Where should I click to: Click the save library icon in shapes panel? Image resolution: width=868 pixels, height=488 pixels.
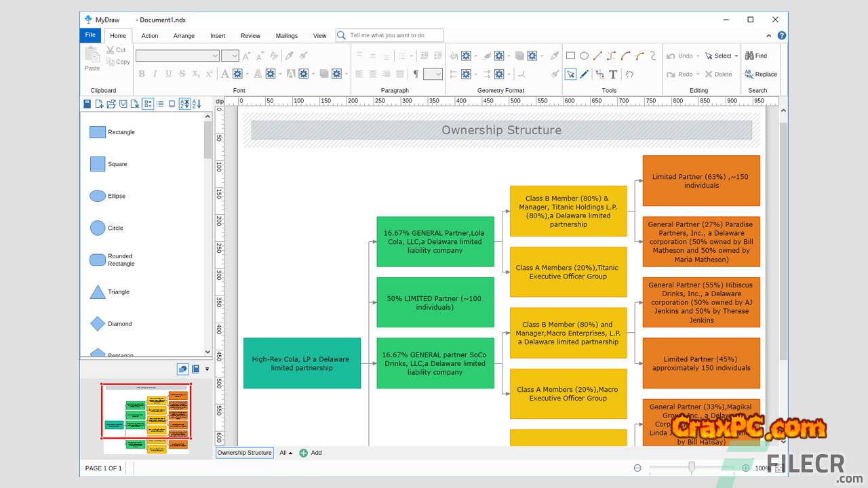click(x=87, y=104)
